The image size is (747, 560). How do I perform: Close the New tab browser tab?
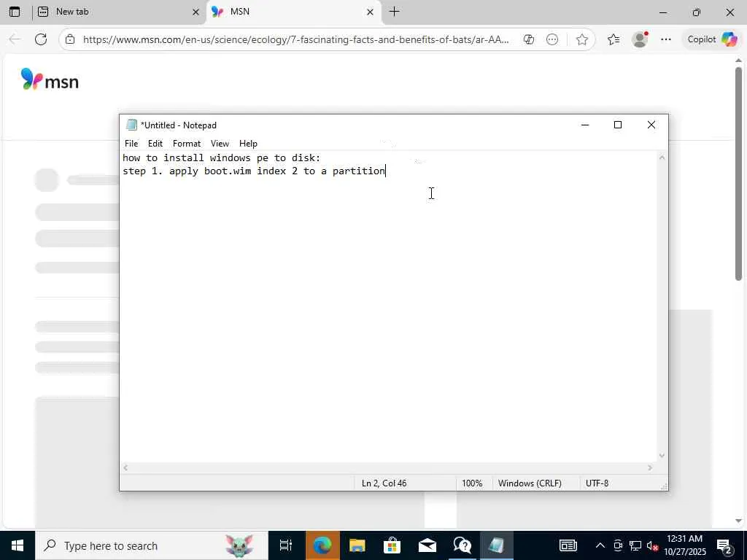pos(196,12)
